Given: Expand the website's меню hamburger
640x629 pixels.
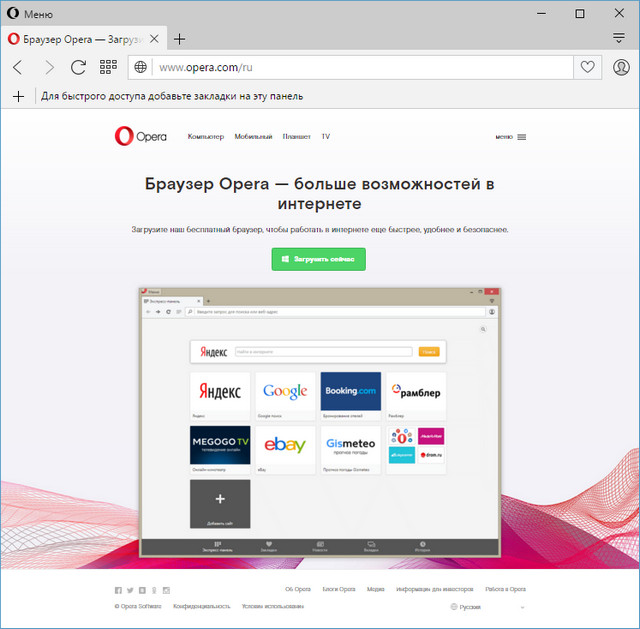Looking at the screenshot, I should (x=510, y=137).
